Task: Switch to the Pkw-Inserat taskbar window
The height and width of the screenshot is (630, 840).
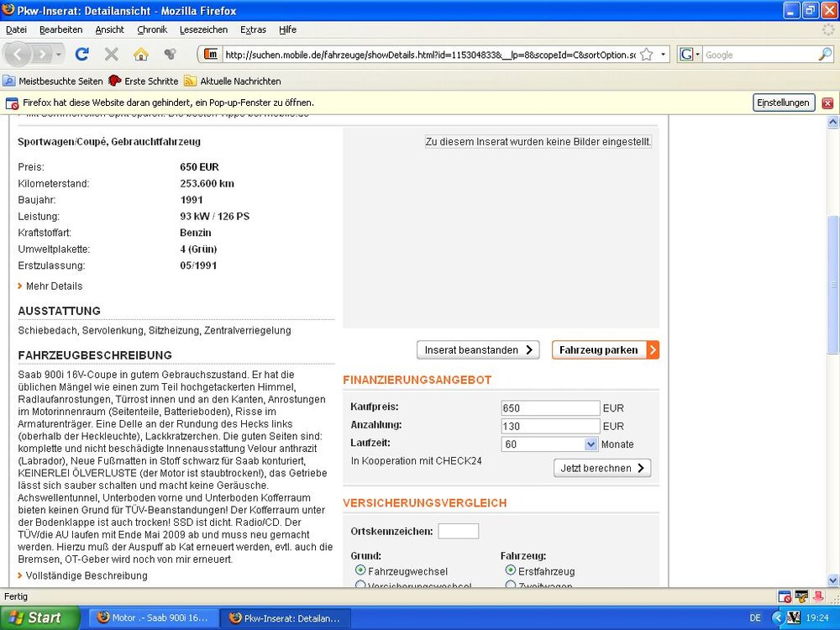Action: click(285, 618)
